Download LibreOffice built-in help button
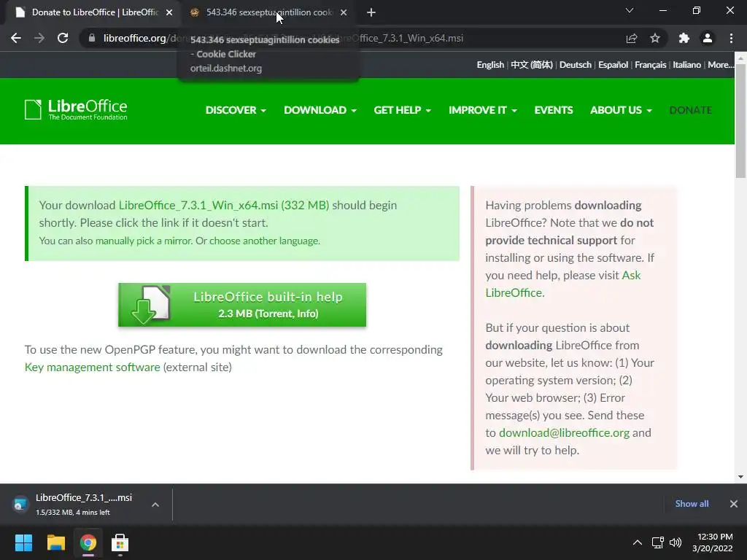 [242, 305]
